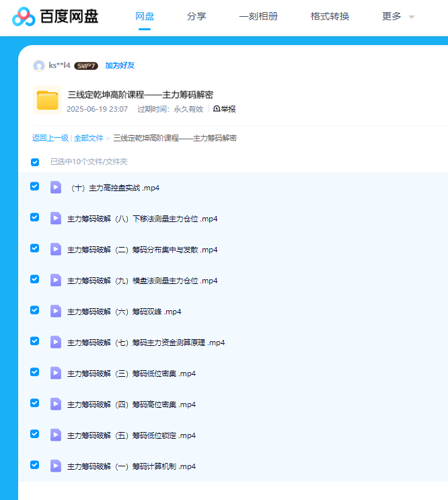Screen dimensions: 448x500
Task: Click video icon of (九)横盘法测量主力仓位.mp4
Action: click(x=56, y=280)
